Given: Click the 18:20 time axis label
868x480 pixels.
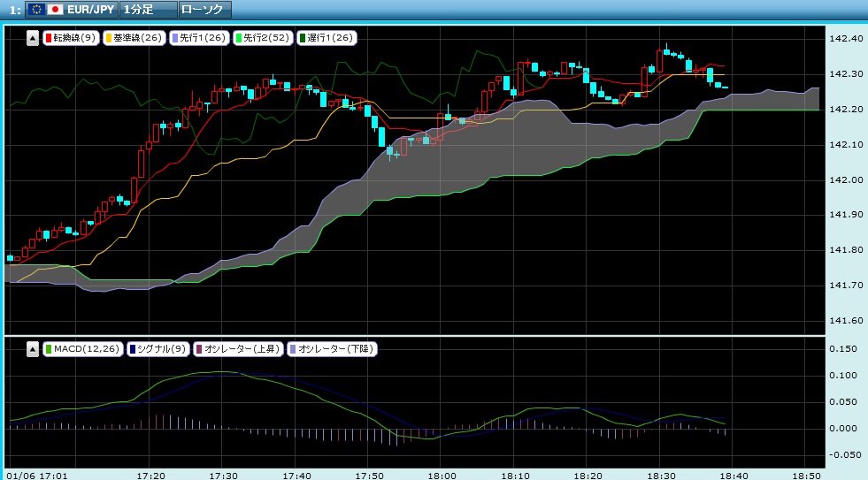Looking at the screenshot, I should pyautogui.click(x=588, y=476).
